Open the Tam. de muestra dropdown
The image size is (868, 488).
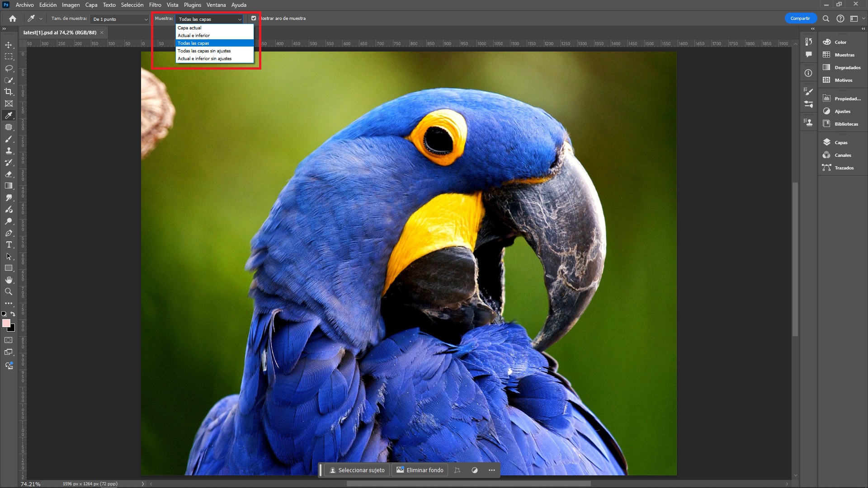pos(120,19)
